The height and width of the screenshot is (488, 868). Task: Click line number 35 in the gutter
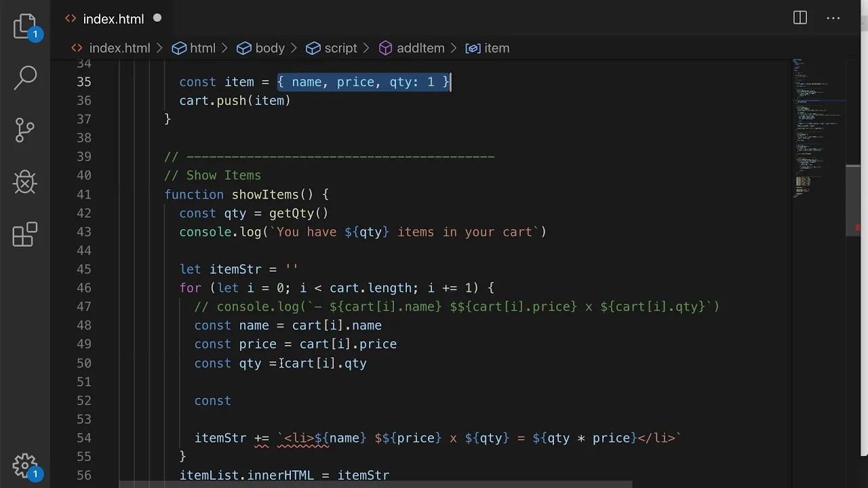click(83, 82)
